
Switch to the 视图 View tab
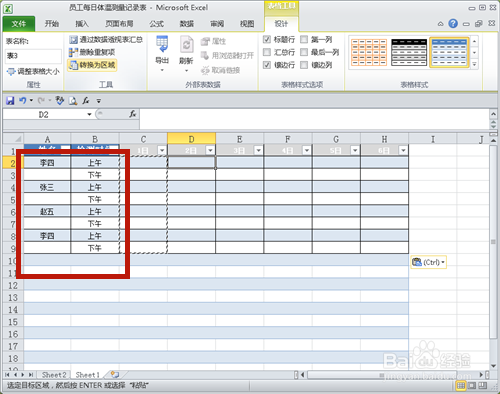point(247,24)
